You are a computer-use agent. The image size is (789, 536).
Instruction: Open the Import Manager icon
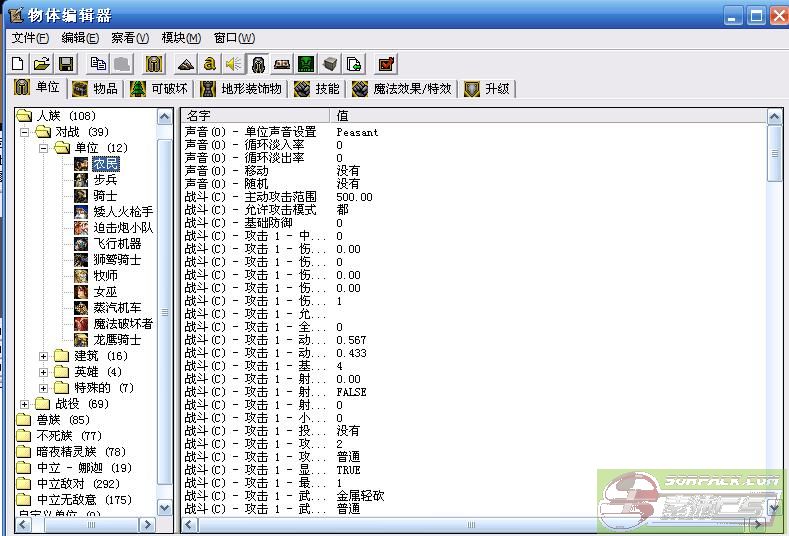[x=354, y=64]
